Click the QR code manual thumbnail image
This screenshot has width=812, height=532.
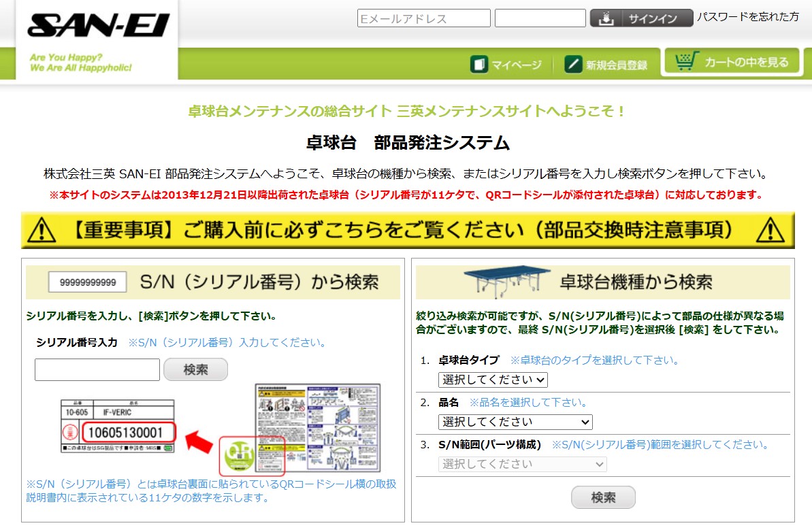pyautogui.click(x=318, y=427)
